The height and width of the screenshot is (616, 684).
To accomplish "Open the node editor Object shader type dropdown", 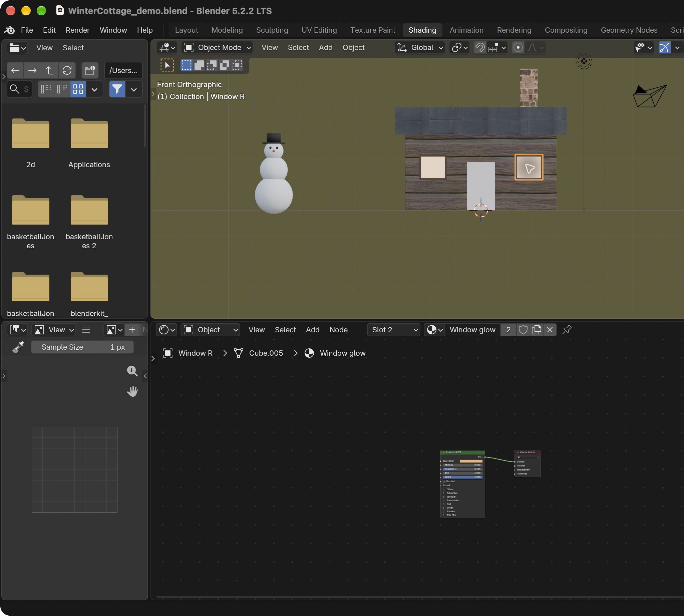I will 211,330.
